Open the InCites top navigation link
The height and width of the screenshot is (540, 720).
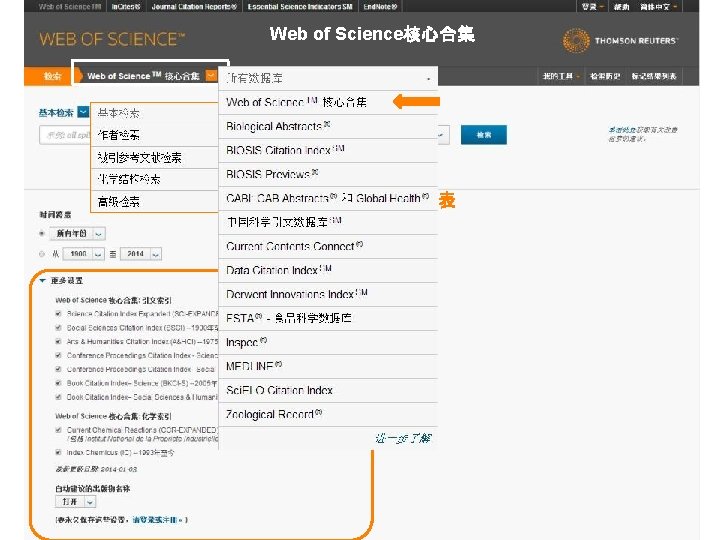click(126, 6)
